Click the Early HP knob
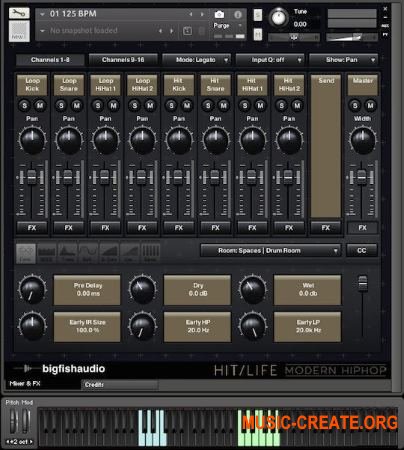This screenshot has height=450, width=404. [142, 327]
